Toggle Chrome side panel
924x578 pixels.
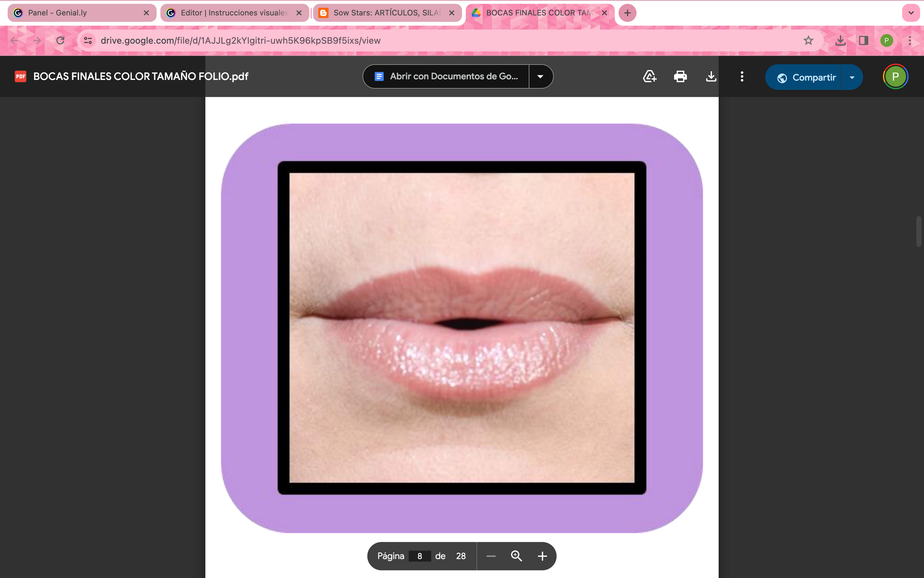point(863,41)
